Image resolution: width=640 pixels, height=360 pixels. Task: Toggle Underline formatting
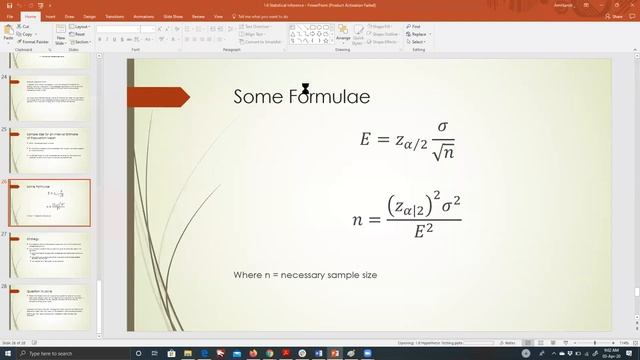click(x=114, y=40)
